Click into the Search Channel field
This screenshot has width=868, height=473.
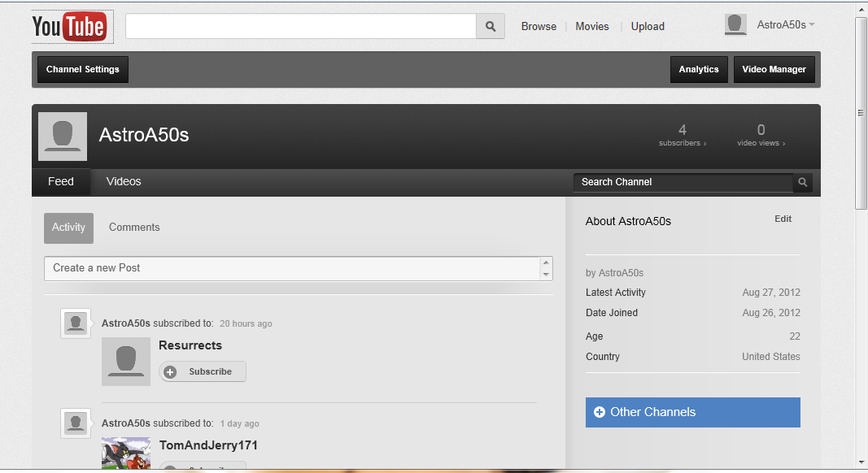(683, 182)
